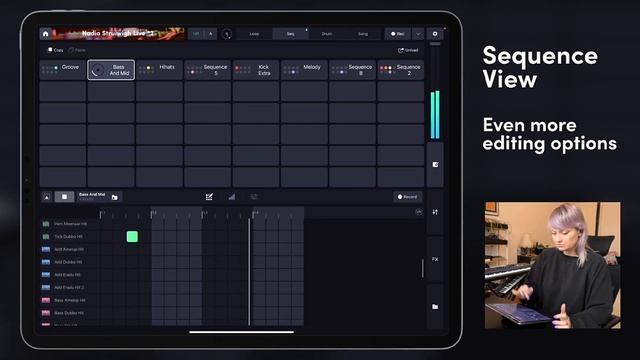
Task: Switch to the Seq tab
Action: [290, 34]
